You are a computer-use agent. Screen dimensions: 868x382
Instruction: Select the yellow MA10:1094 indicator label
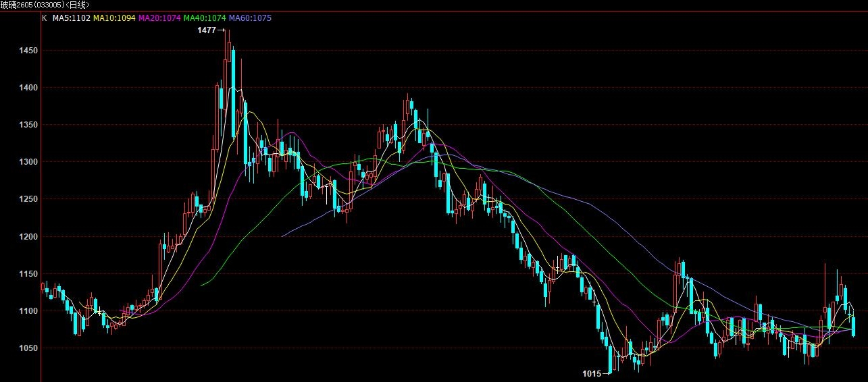click(x=115, y=18)
